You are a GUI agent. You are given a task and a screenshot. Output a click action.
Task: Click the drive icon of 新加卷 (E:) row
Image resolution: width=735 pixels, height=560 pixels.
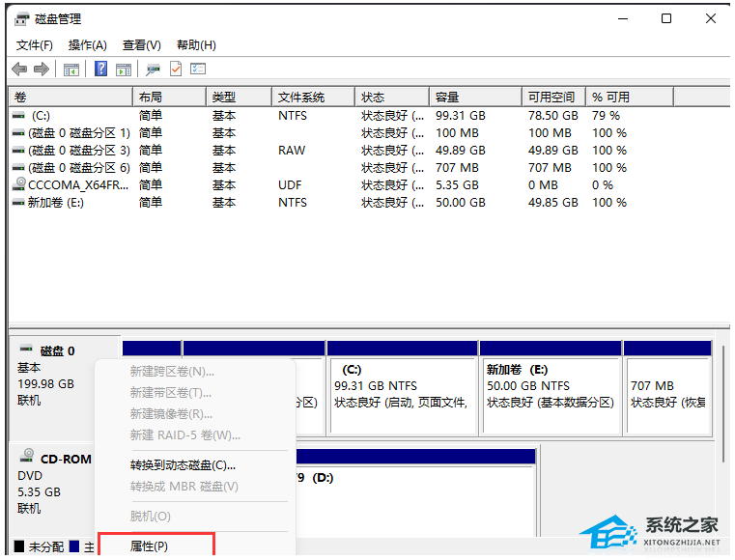[18, 203]
